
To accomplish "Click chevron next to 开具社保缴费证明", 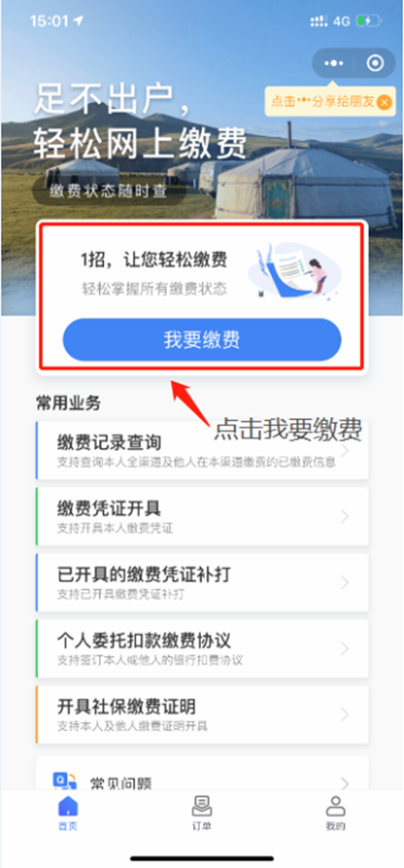I will click(x=345, y=714).
